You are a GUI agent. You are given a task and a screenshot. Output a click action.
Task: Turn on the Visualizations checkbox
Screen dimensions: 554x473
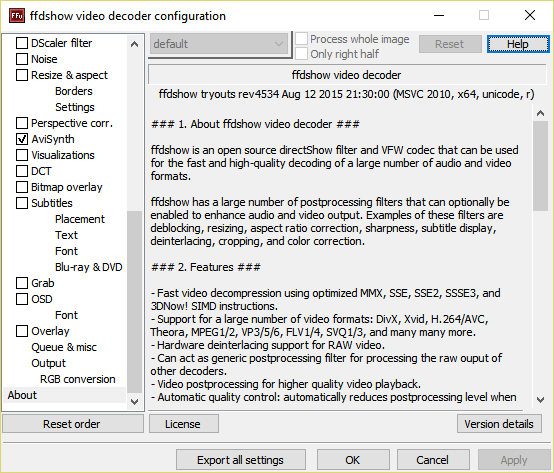point(22,155)
